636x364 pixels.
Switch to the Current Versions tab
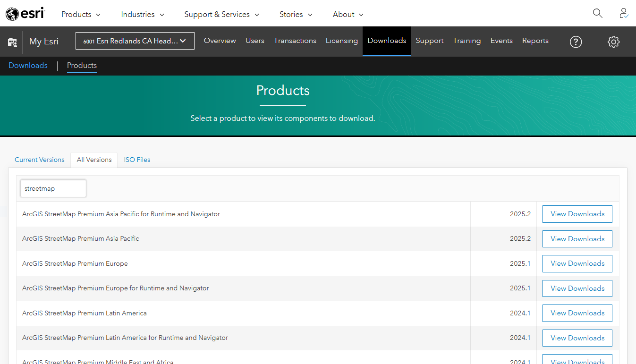40,160
